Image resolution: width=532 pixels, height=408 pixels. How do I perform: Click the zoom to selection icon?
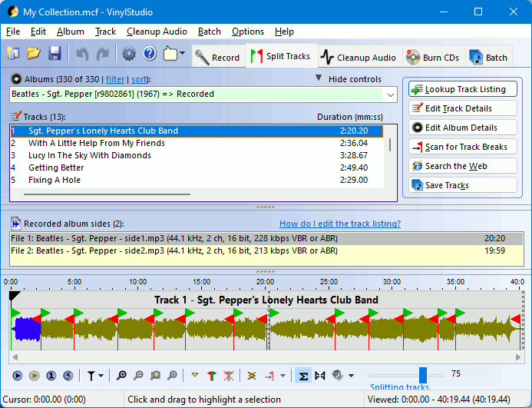click(x=155, y=376)
